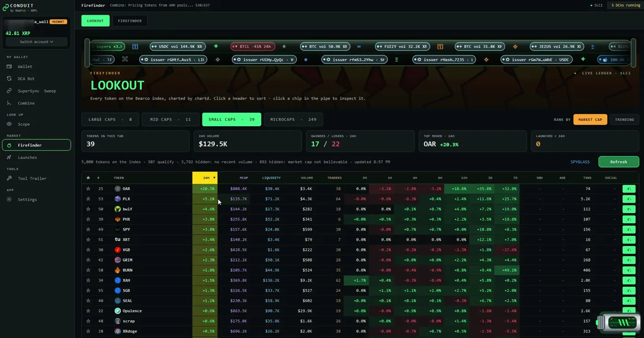Viewport: 644px width, 338px height.
Task: Click the OAR token icon
Action: 118,189
